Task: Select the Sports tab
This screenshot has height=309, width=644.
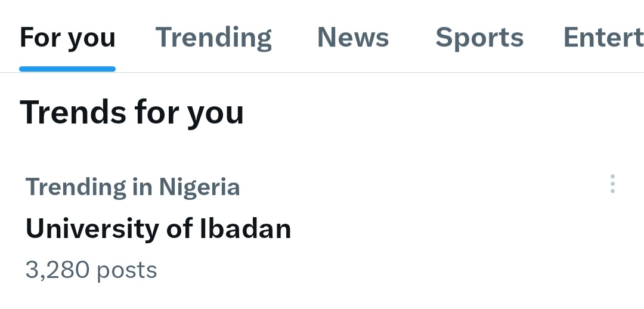Action: 479,38
